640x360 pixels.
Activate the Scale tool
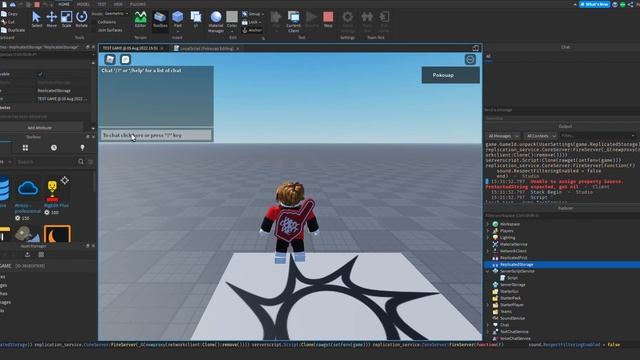pos(67,19)
